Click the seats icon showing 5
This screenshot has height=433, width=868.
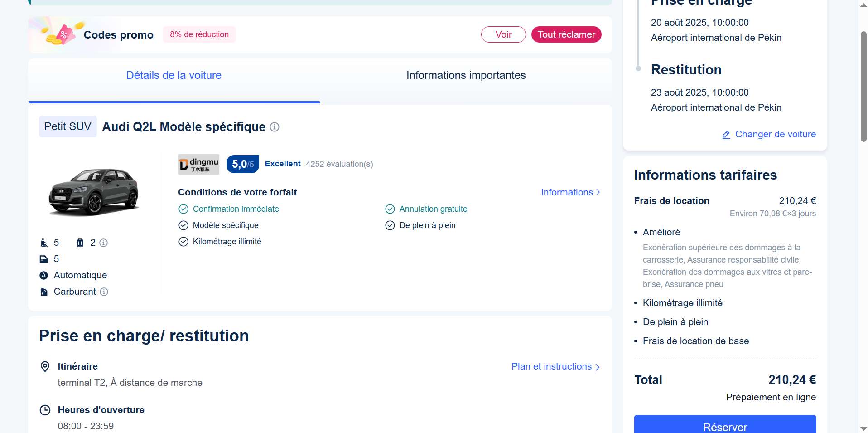pos(44,243)
